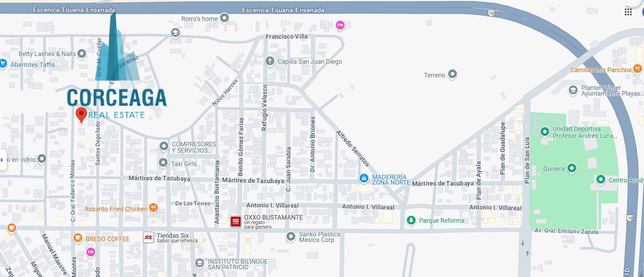Click the Taxi Girls label
Viewport: 644px width, 277px height.
click(x=184, y=164)
